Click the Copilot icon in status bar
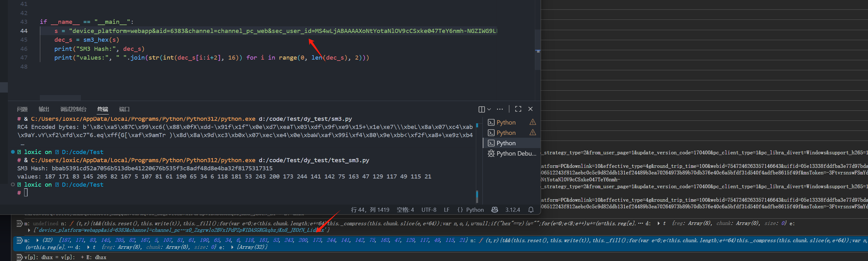The image size is (868, 261). click(494, 210)
